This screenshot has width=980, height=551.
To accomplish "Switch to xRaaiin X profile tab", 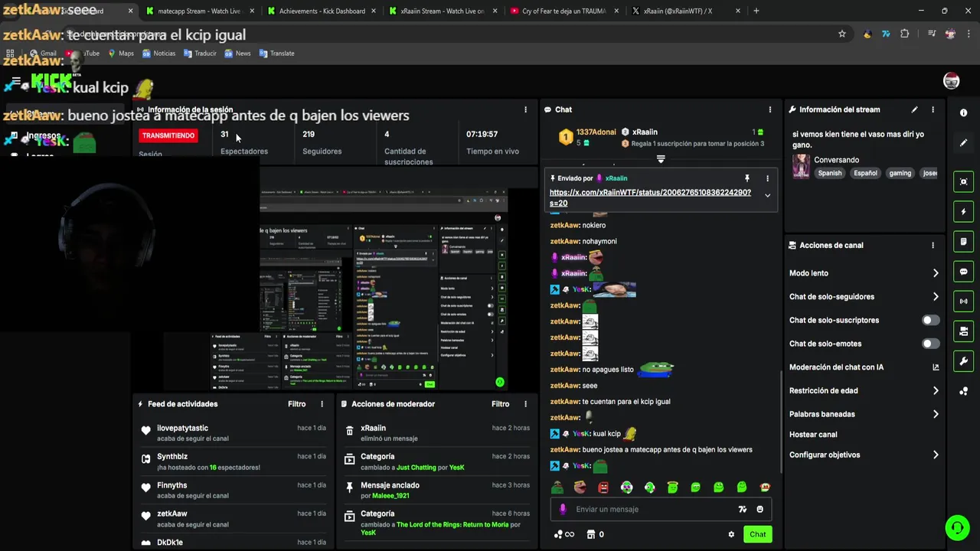I will click(x=686, y=11).
